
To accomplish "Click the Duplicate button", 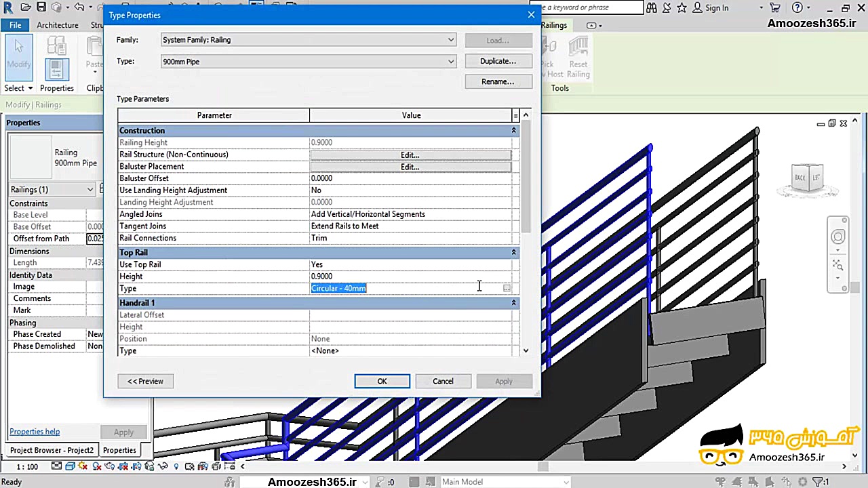I will [x=498, y=61].
